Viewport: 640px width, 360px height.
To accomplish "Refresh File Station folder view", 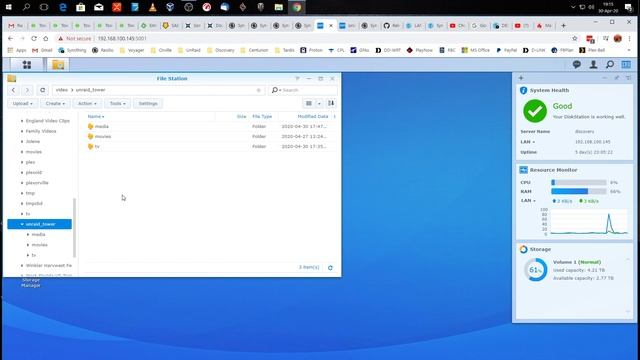I will point(42,90).
